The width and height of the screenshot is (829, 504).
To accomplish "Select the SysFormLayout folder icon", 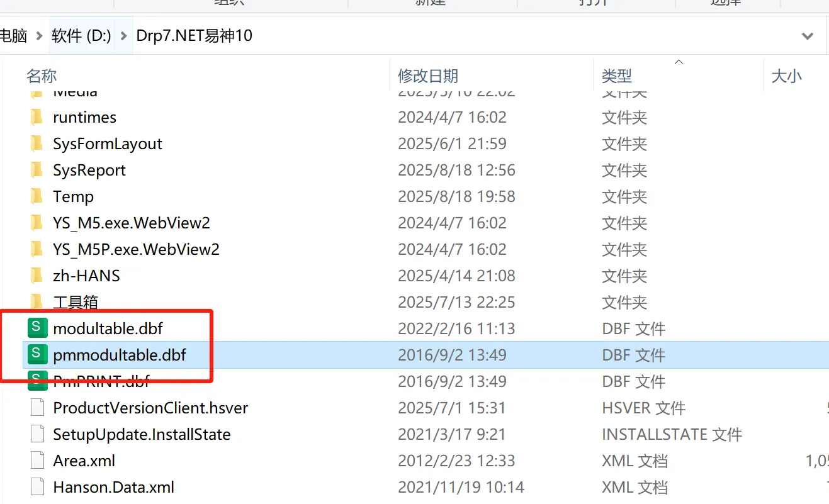I will point(37,143).
